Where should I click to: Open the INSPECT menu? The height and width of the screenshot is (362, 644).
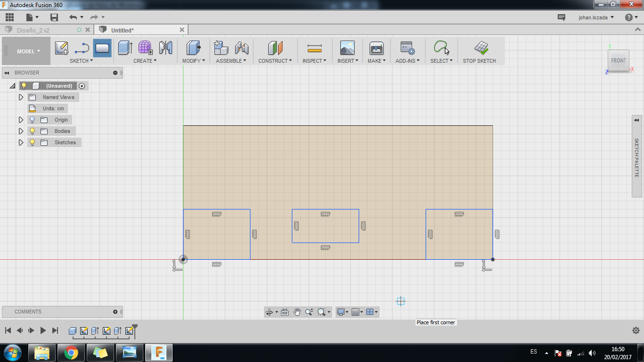coord(314,61)
